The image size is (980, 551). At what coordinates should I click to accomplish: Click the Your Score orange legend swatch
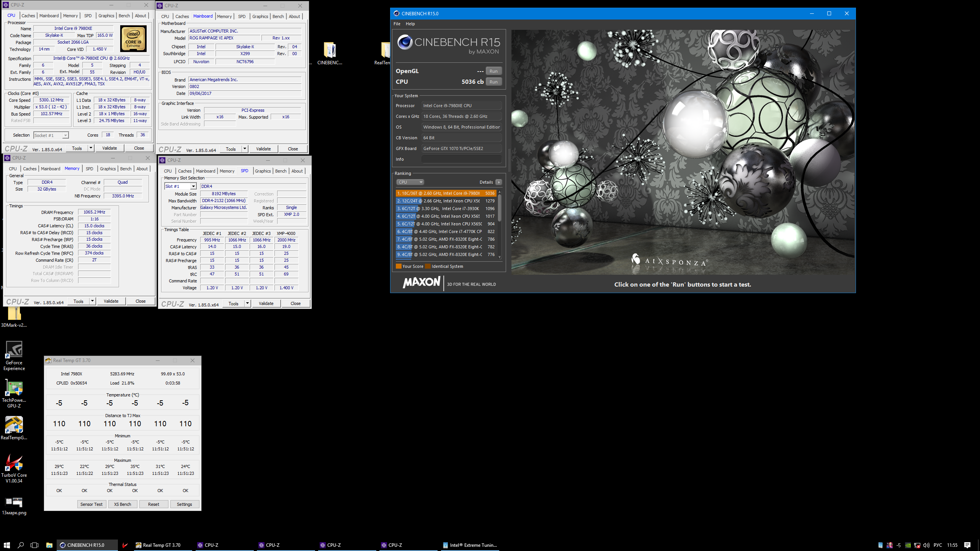pyautogui.click(x=399, y=266)
